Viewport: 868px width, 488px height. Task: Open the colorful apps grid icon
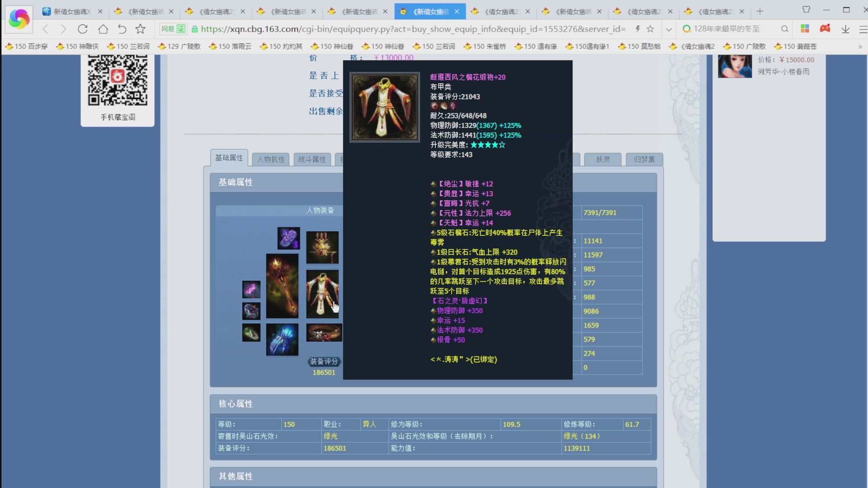tap(805, 28)
